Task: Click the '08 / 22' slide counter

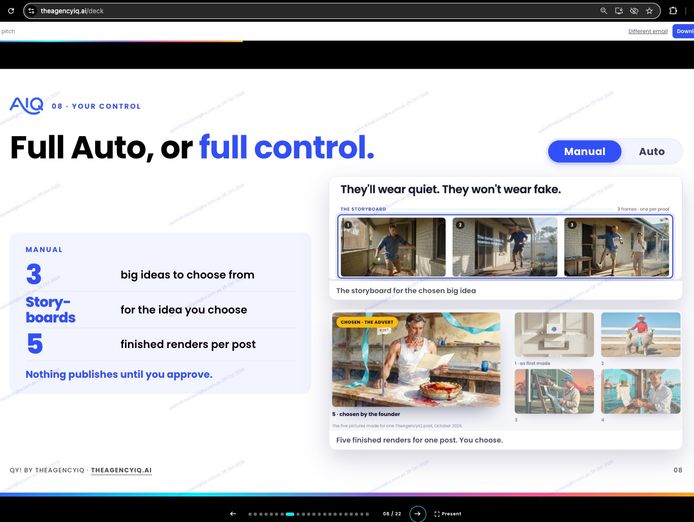Action: click(x=392, y=514)
